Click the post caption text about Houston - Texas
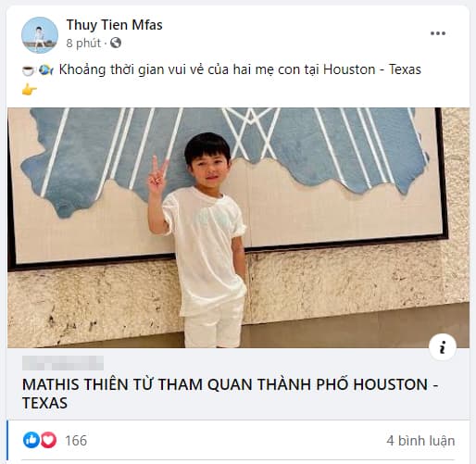The image size is (476, 464). (240, 69)
